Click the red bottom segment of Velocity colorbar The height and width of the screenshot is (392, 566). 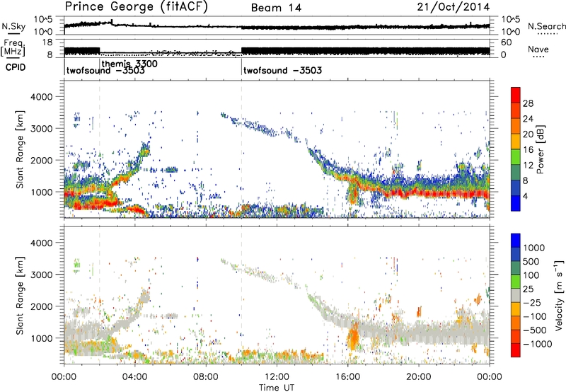516,350
